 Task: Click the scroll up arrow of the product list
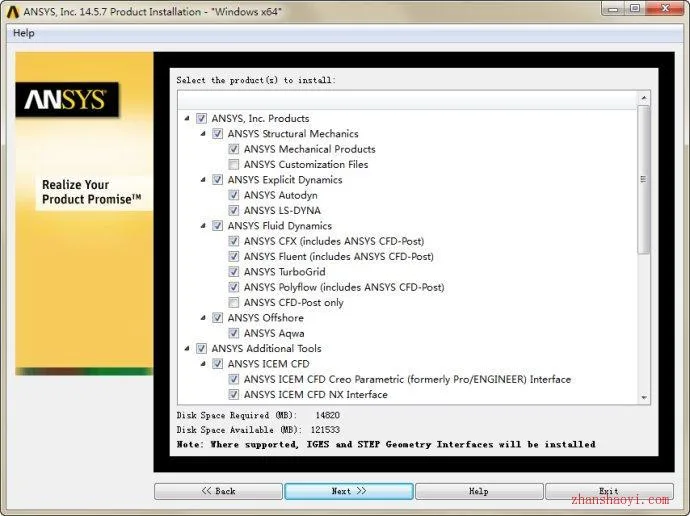coord(644,98)
